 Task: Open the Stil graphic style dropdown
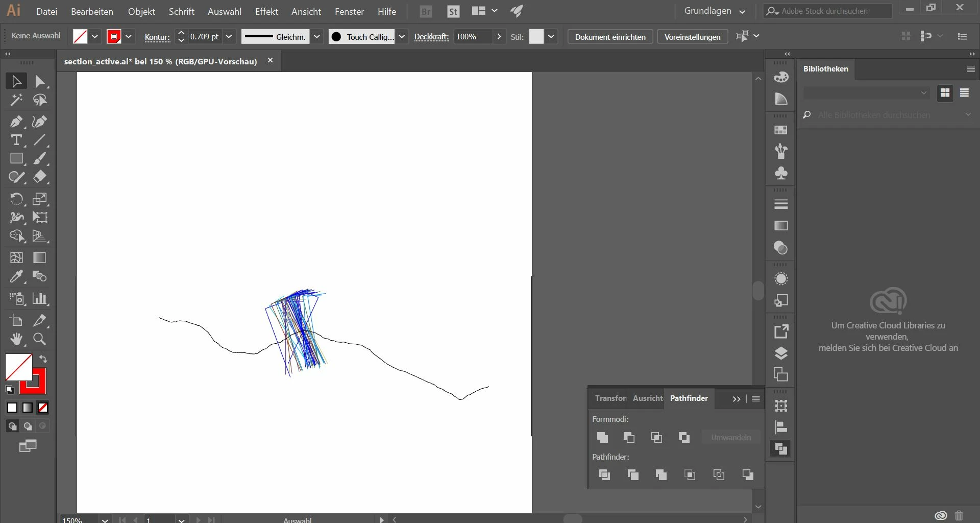(551, 37)
